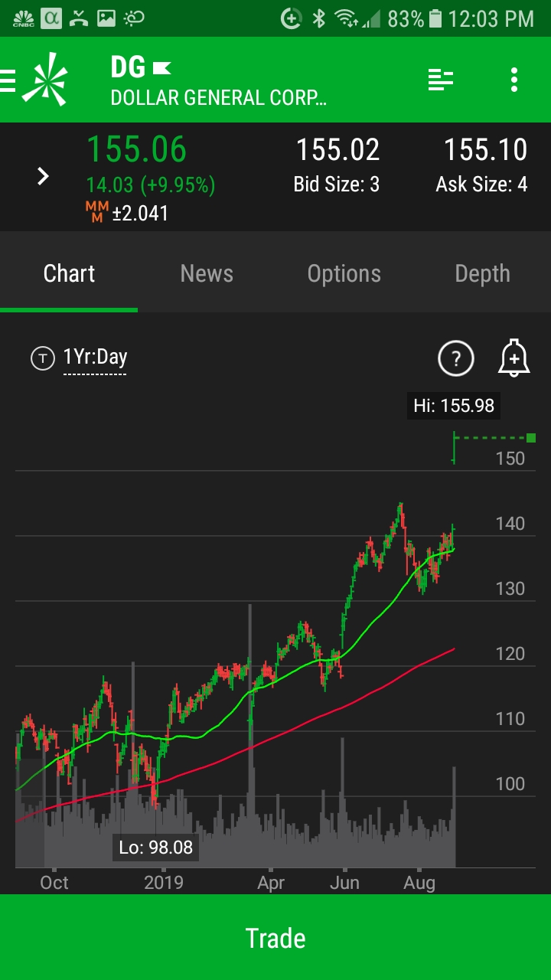Open the 1Yr:Day timeframe selector

coord(95,358)
